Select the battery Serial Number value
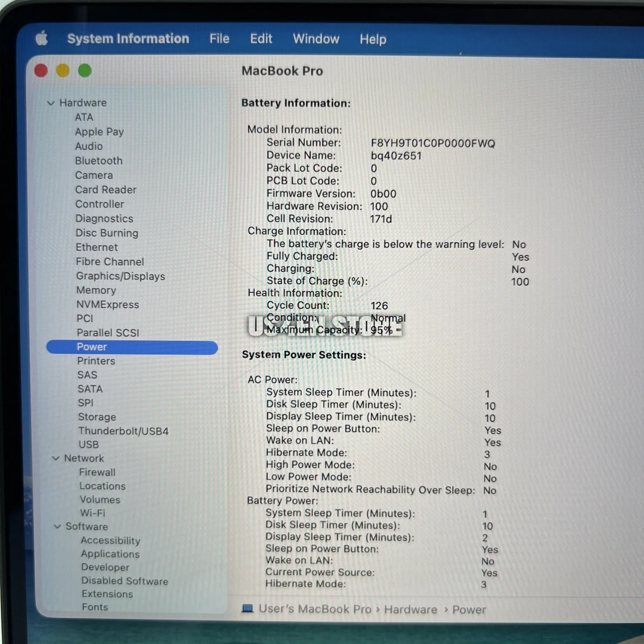This screenshot has width=644, height=644. (432, 143)
